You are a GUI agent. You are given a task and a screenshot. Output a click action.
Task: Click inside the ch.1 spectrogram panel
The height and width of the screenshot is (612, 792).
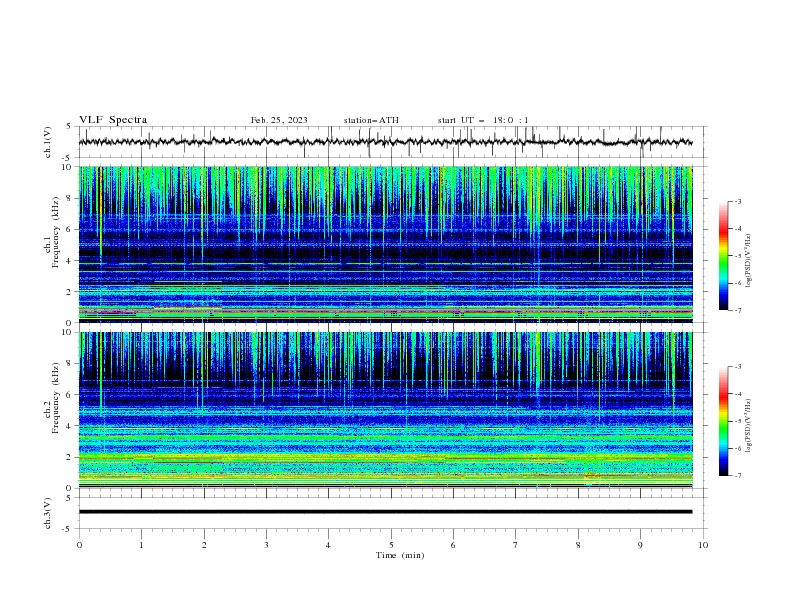click(x=385, y=244)
